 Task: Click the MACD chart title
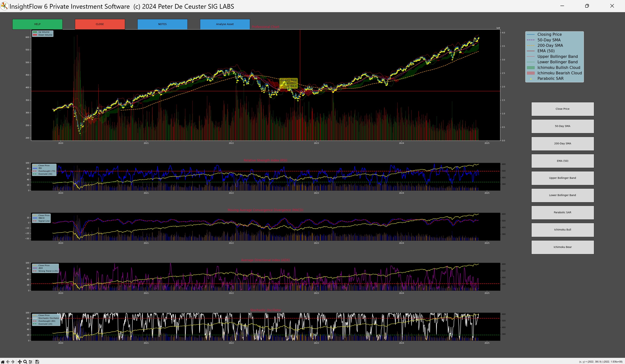pos(265,210)
